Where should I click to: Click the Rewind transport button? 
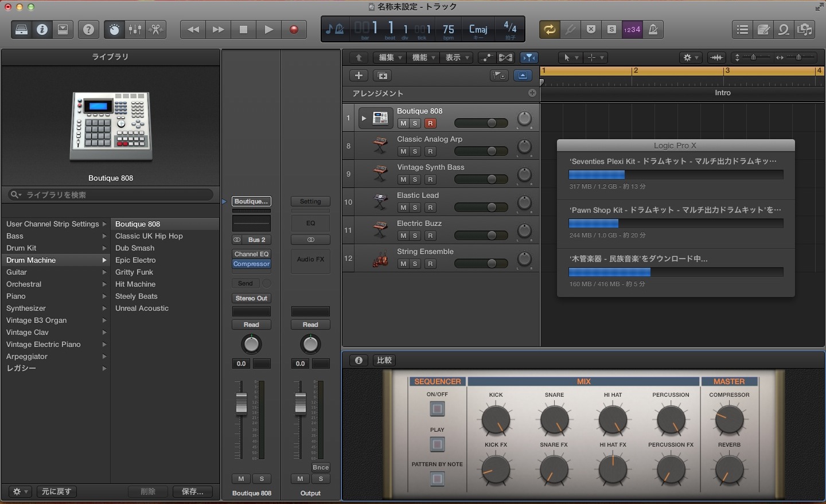pos(193,30)
